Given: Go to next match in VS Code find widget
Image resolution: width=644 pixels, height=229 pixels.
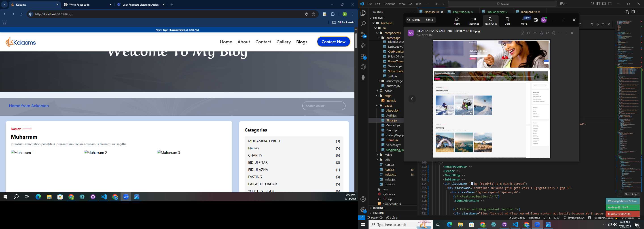Looking at the screenshot, I should point(598,24).
